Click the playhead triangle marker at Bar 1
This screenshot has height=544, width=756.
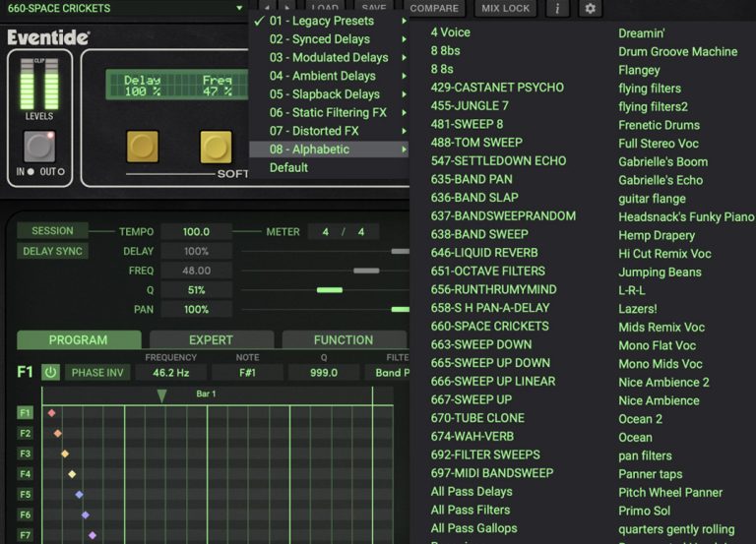[x=161, y=395]
